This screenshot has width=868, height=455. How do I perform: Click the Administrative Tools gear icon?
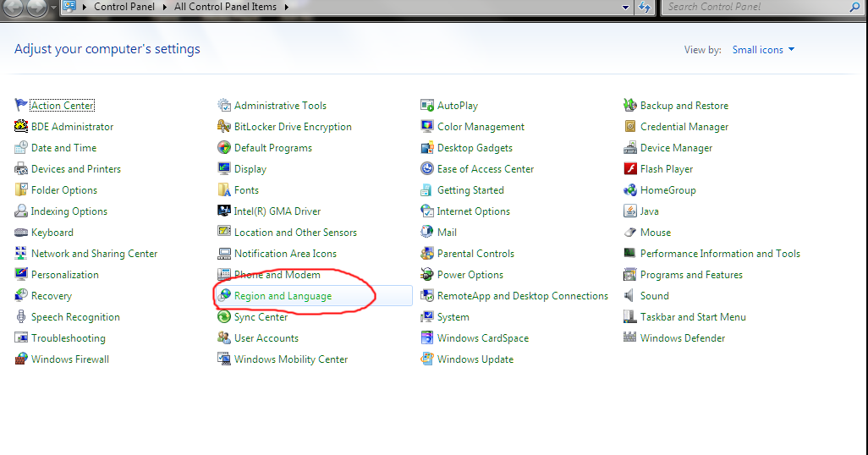point(224,105)
